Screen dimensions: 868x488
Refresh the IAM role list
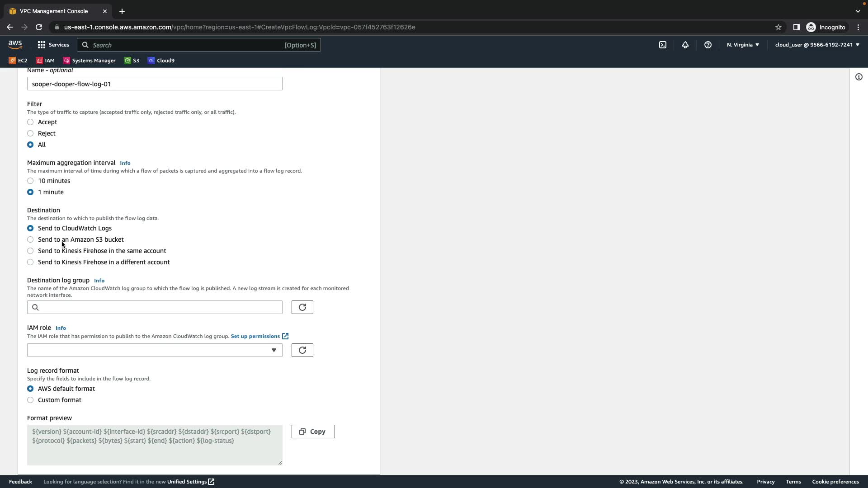click(302, 350)
